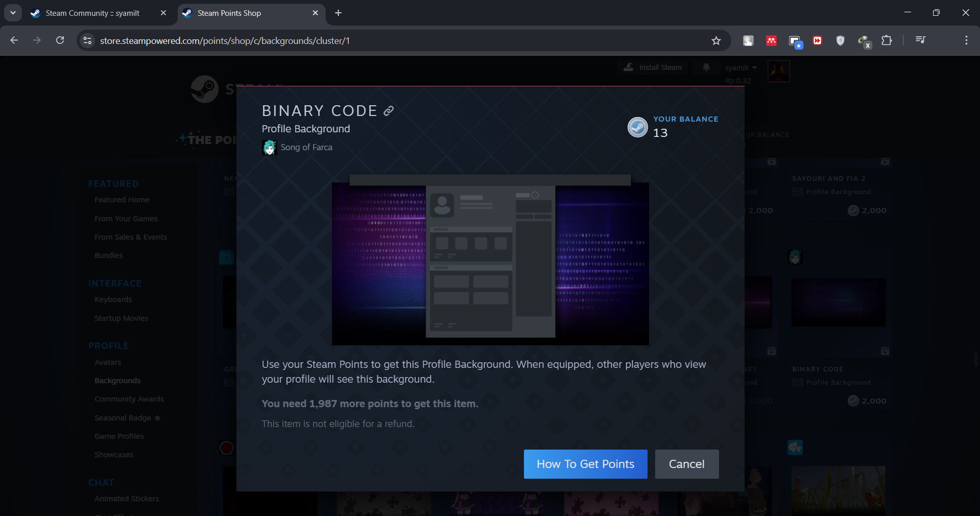This screenshot has height=516, width=980.
Task: Select Backgrounds in the Profile section
Action: point(117,381)
